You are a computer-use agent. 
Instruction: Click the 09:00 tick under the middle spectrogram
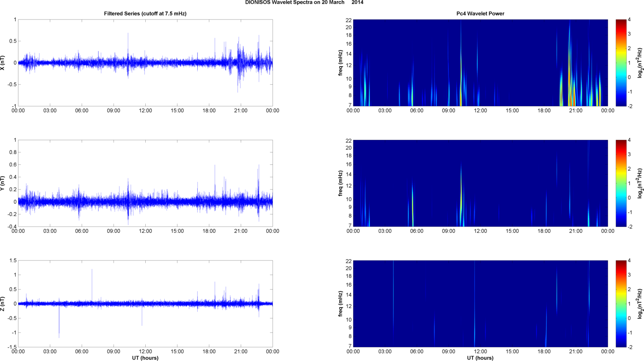(448, 231)
